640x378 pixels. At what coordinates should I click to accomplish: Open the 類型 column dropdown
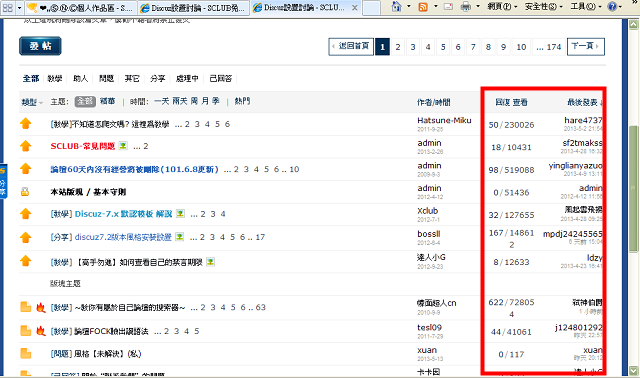click(32, 102)
